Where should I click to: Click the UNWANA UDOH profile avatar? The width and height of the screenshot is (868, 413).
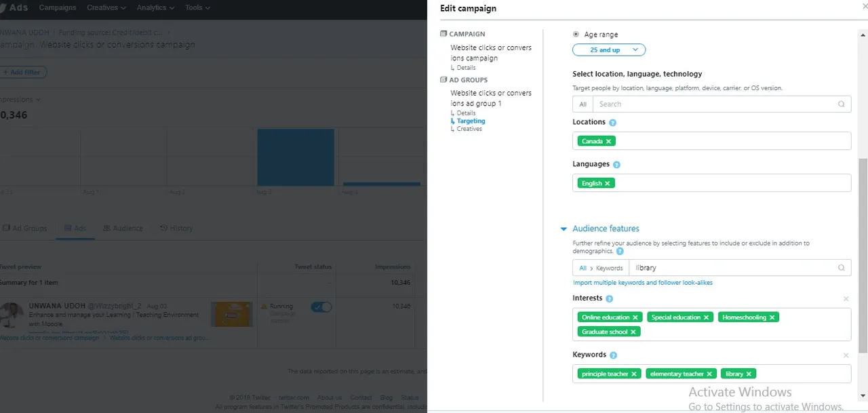click(12, 315)
